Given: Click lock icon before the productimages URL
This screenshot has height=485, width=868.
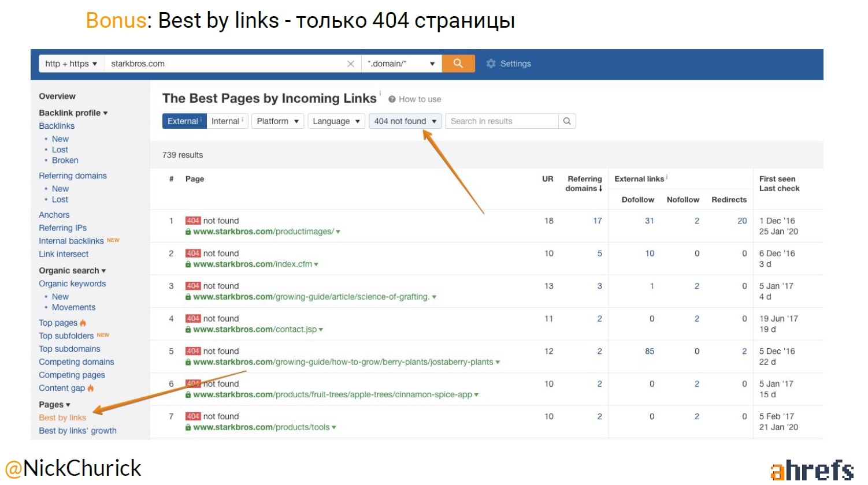Looking at the screenshot, I should 188,232.
